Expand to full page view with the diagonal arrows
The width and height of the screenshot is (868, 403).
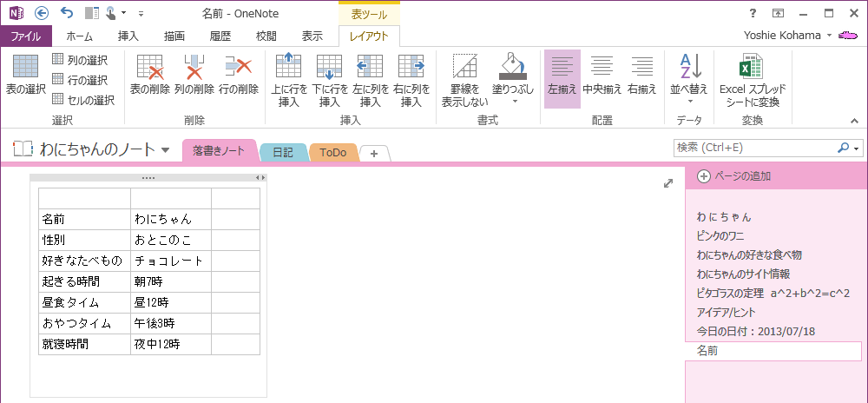click(x=668, y=183)
